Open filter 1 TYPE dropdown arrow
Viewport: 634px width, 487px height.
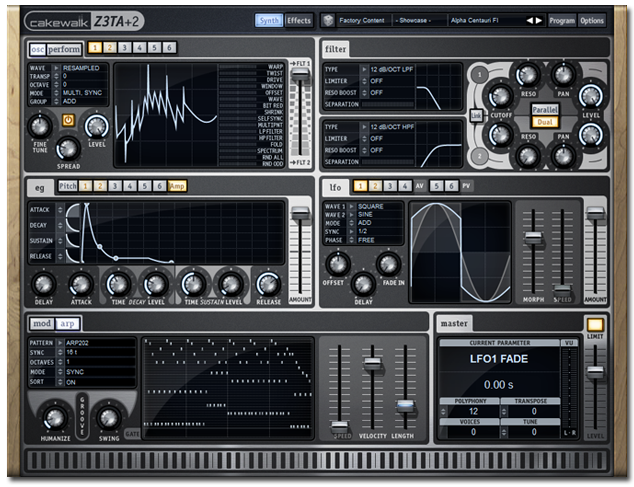point(364,70)
